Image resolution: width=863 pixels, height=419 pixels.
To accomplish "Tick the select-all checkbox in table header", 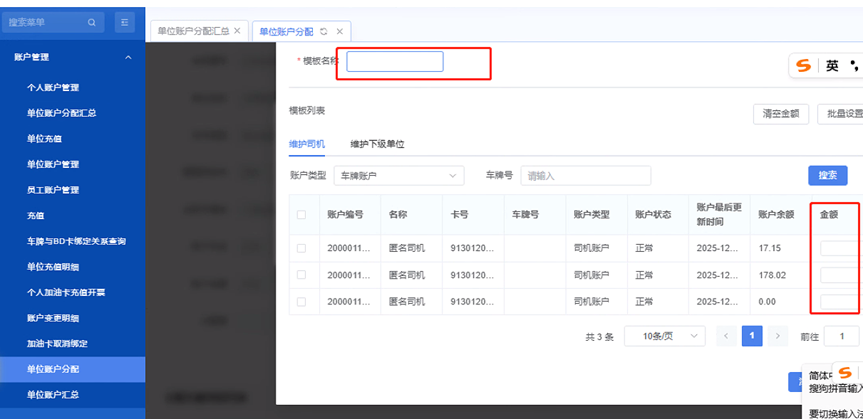I will pyautogui.click(x=302, y=214).
